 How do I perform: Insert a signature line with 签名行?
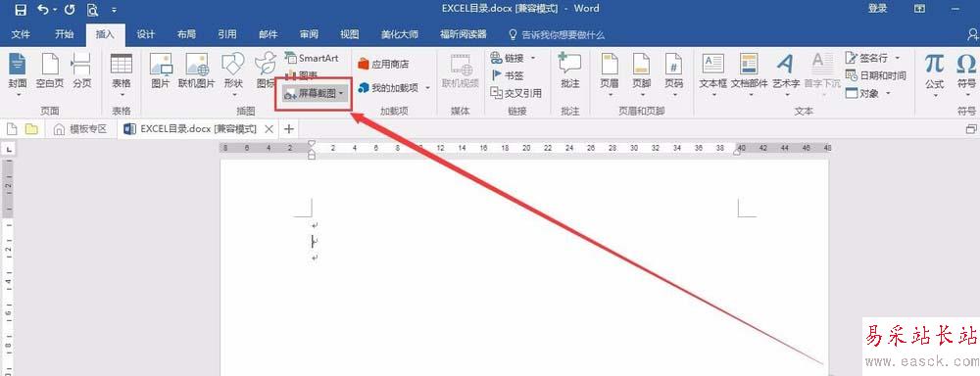pos(865,58)
